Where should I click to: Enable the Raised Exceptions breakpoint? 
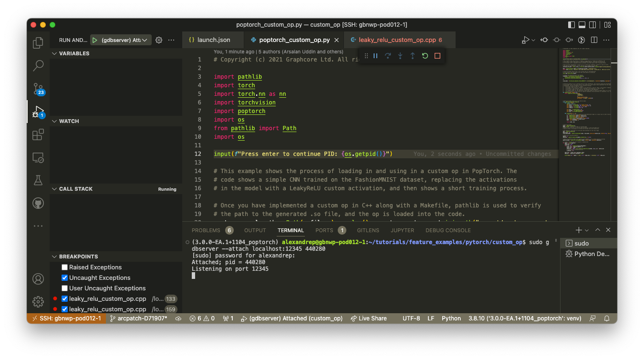pos(64,267)
